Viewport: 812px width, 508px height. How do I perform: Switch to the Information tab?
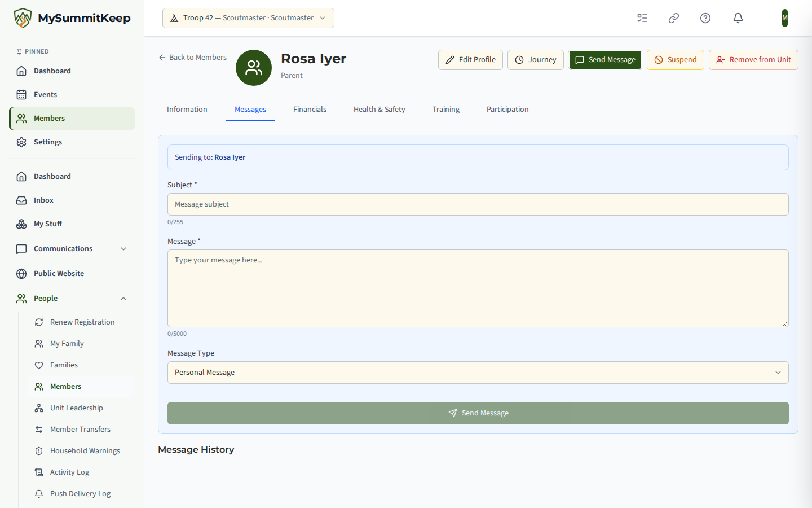click(x=187, y=110)
